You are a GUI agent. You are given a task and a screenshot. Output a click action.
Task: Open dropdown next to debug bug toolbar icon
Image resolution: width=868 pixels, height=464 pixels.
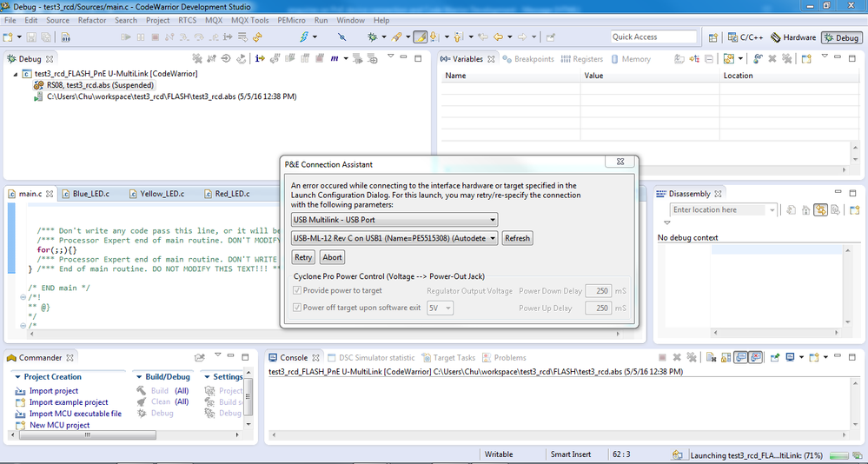point(384,37)
